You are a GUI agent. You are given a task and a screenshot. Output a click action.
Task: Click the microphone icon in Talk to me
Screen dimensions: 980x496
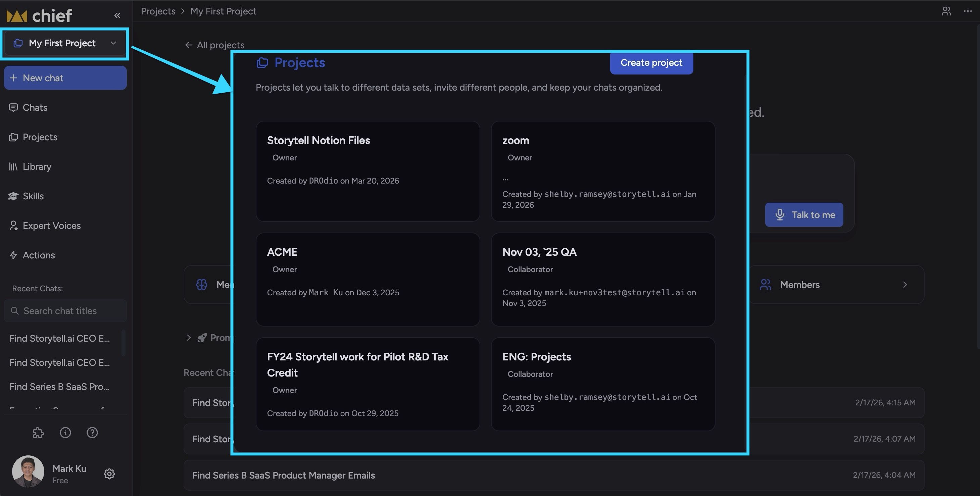point(780,215)
